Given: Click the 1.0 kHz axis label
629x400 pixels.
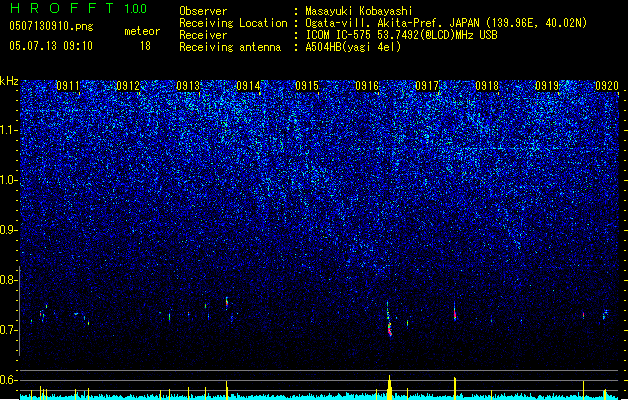Looking at the screenshot, I should pyautogui.click(x=9, y=180).
